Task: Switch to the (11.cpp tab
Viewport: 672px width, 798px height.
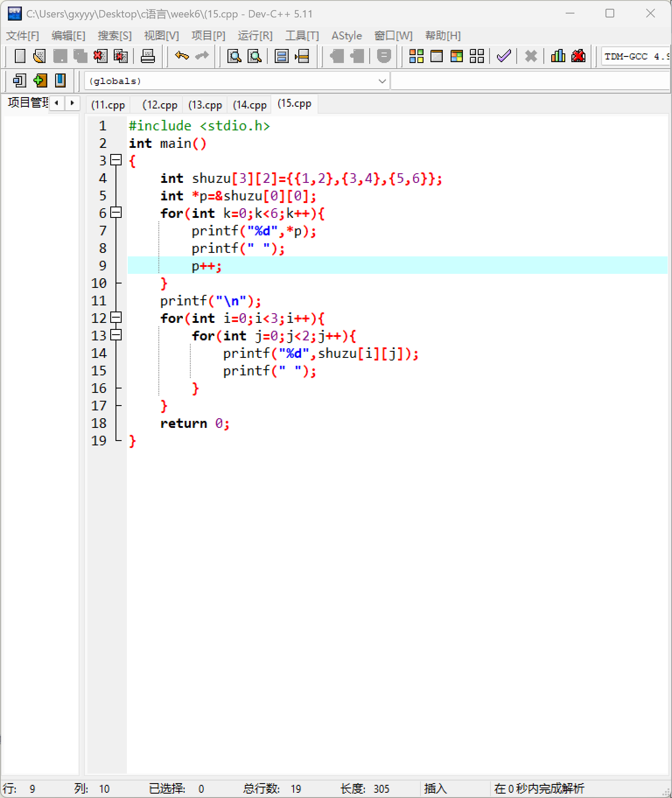Action: [108, 105]
